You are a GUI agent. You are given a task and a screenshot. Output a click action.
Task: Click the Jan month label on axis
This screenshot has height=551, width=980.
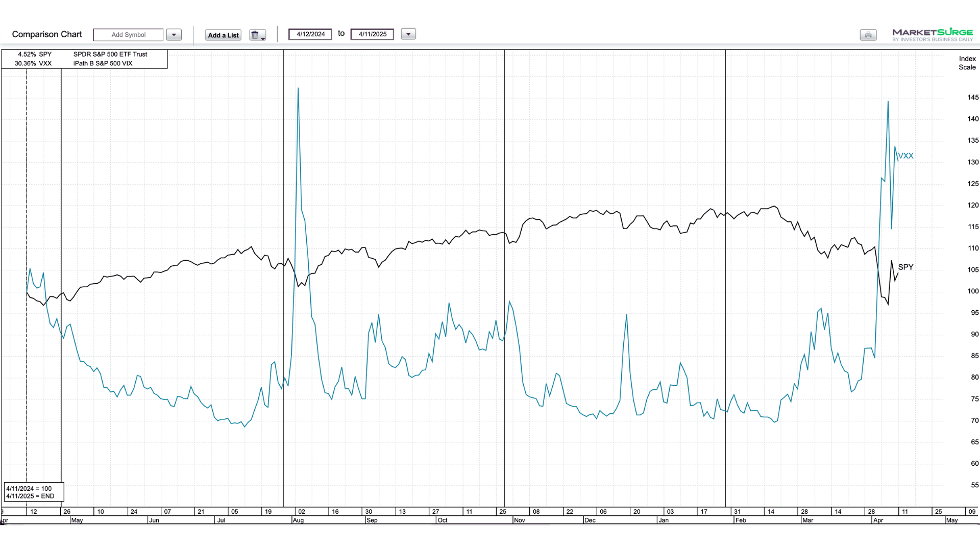coord(664,520)
